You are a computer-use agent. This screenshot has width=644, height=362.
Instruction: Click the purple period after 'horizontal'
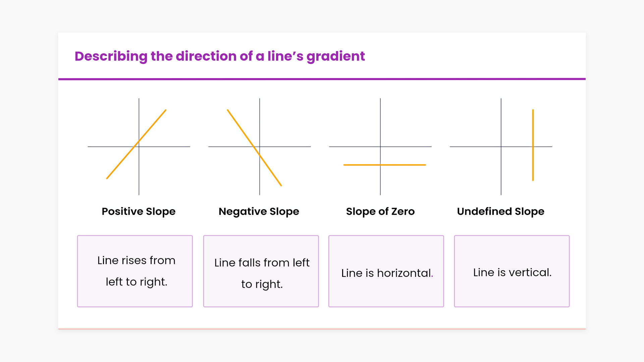(432, 277)
